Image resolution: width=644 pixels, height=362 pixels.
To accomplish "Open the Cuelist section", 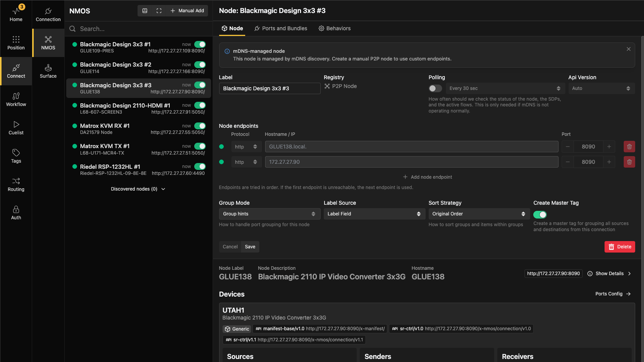I will [x=16, y=128].
